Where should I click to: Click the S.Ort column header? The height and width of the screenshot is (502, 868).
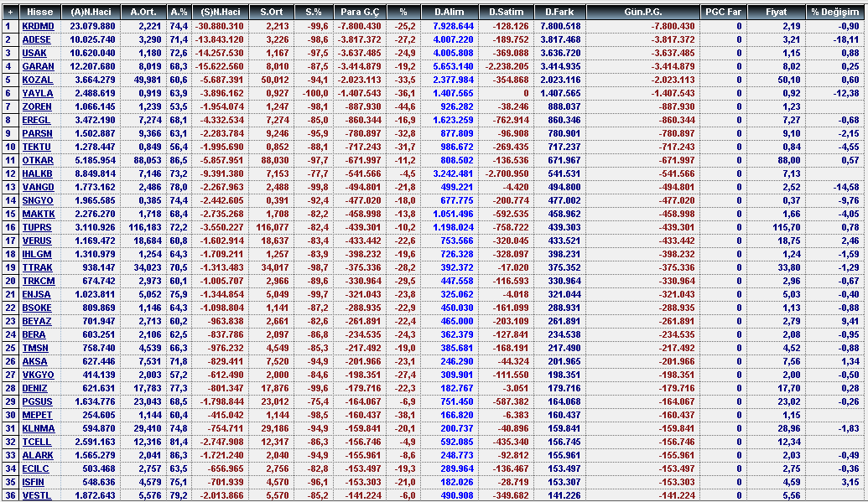[271, 13]
